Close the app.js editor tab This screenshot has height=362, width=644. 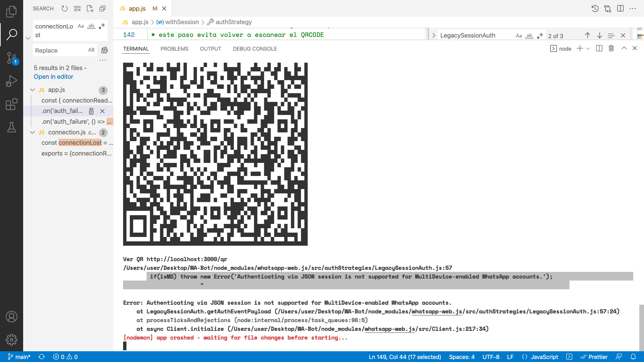point(164,9)
